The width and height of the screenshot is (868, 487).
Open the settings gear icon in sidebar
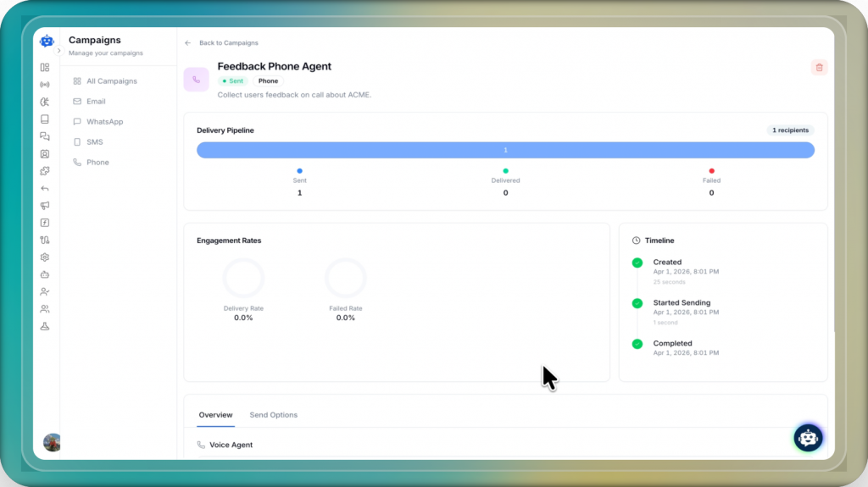click(x=45, y=257)
